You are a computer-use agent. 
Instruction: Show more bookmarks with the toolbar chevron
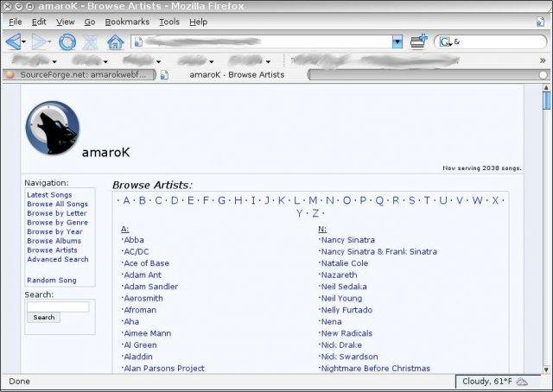click(543, 60)
